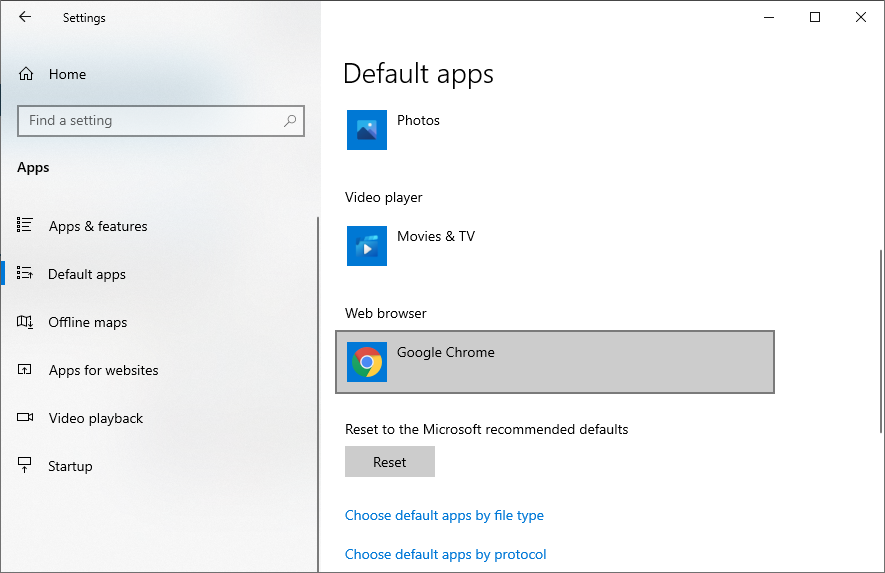Change default photo viewer Photos
The image size is (885, 573).
(x=555, y=130)
